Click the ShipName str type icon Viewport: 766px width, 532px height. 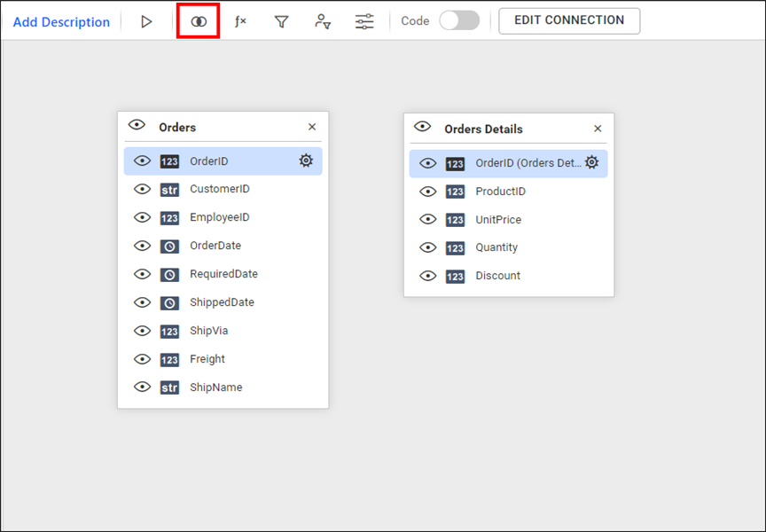pos(169,387)
